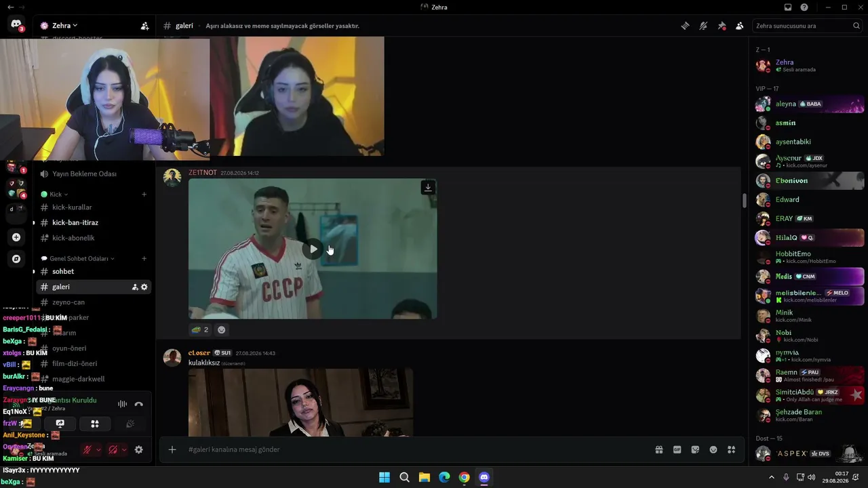Disconnect from the voice call
This screenshot has height=488, width=868.
(x=139, y=404)
